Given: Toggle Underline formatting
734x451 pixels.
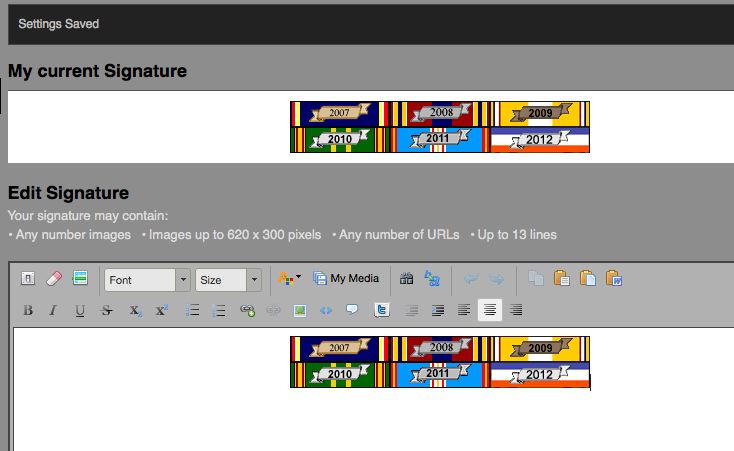Looking at the screenshot, I should [x=80, y=311].
